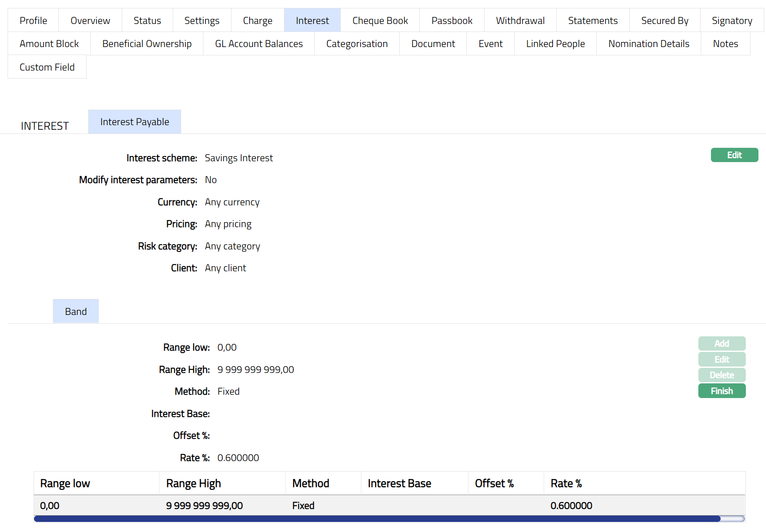766x532 pixels.
Task: Click the Band tab
Action: coord(76,312)
